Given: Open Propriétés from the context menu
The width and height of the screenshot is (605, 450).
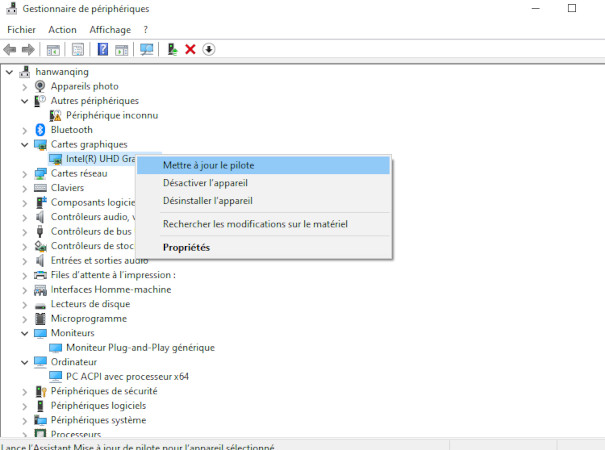Looking at the screenshot, I should point(186,247).
